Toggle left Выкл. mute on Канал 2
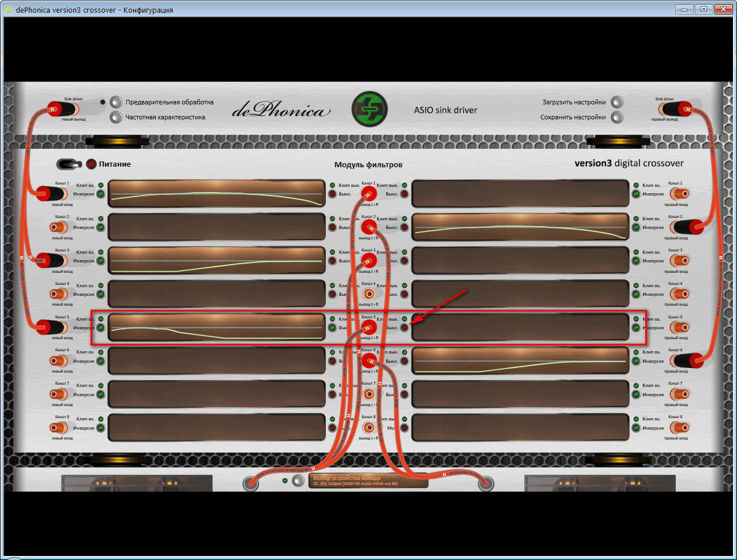Viewport: 737px width, 560px height. click(x=332, y=227)
